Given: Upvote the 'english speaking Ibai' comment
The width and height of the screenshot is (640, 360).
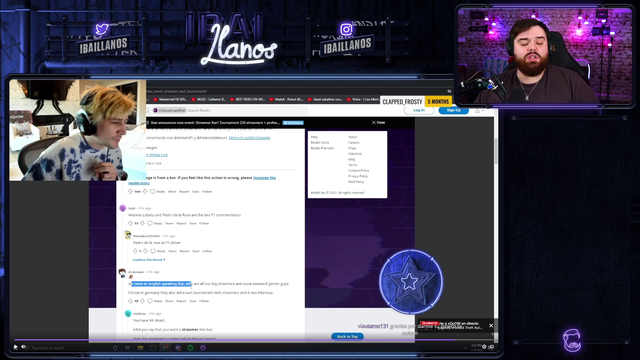Looking at the screenshot, I should (131, 301).
